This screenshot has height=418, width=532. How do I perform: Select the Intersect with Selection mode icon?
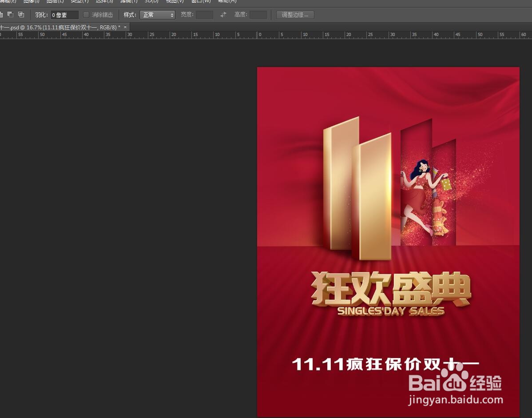(x=20, y=14)
